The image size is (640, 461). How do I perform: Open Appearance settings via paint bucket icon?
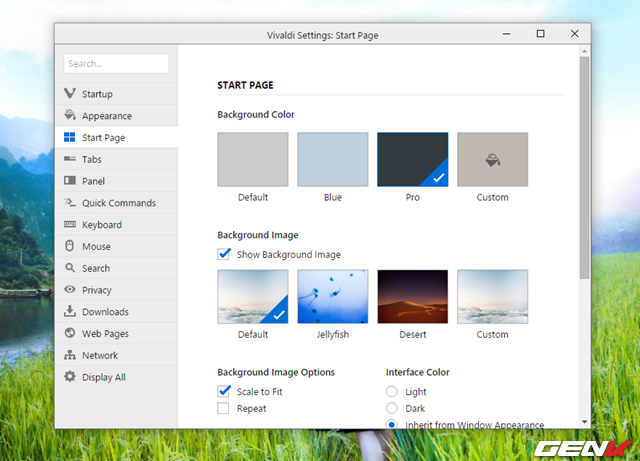(70, 116)
